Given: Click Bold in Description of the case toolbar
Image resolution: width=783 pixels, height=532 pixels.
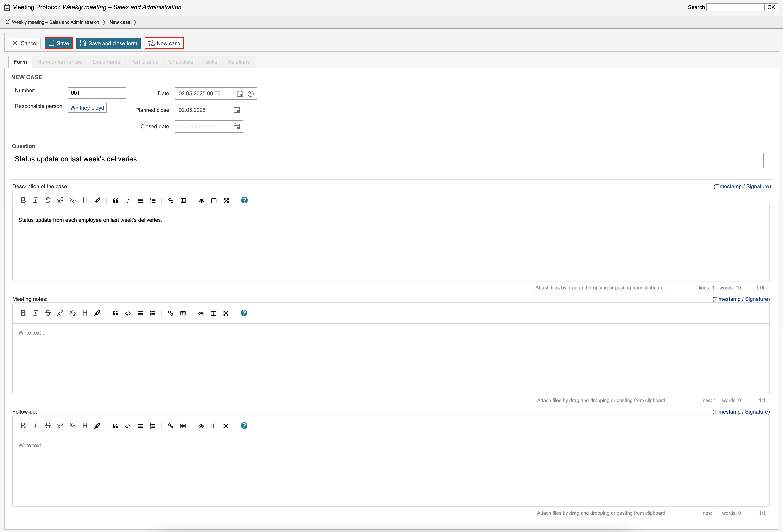Looking at the screenshot, I should click(23, 200).
